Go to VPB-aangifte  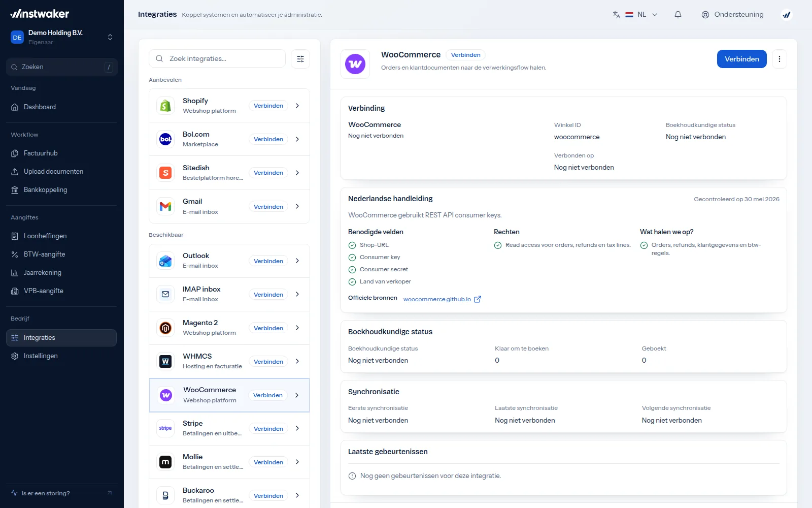coord(61,291)
